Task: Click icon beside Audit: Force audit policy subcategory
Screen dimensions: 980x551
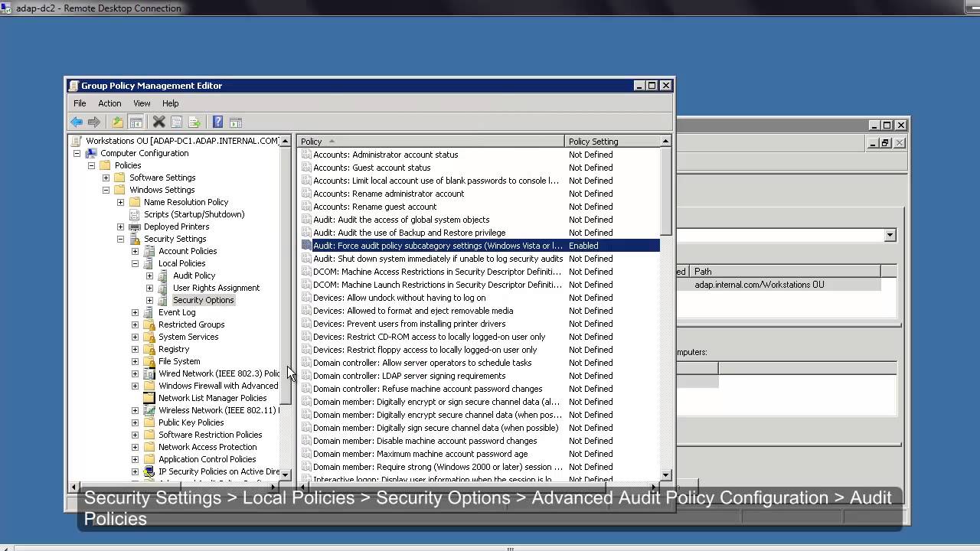Action: click(x=306, y=246)
